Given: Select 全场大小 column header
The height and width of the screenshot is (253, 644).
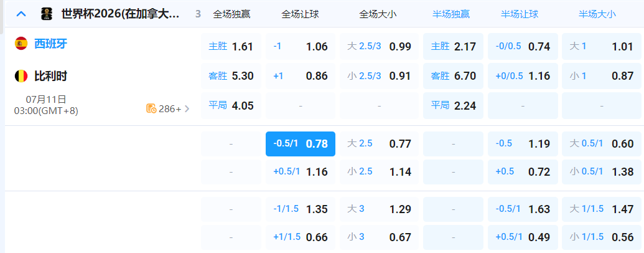Looking at the screenshot, I should [378, 14].
